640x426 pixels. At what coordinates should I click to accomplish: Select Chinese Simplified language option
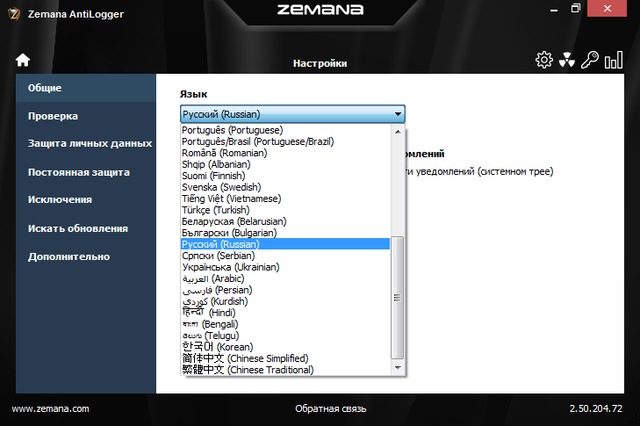pos(285,358)
